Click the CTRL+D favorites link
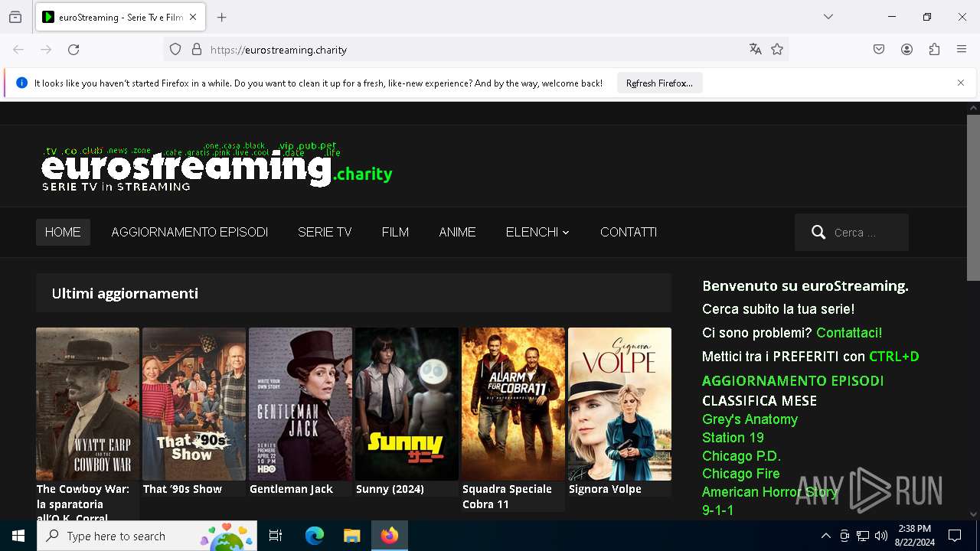 click(x=894, y=357)
